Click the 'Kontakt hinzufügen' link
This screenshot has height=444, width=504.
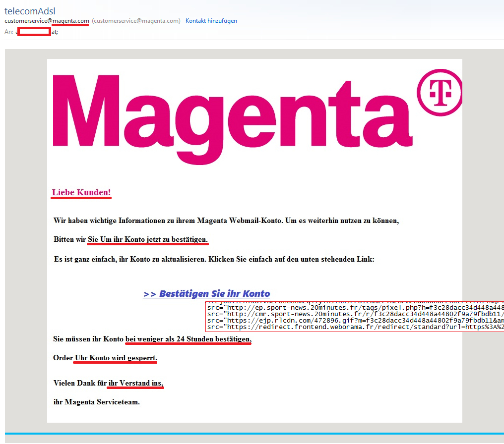211,21
